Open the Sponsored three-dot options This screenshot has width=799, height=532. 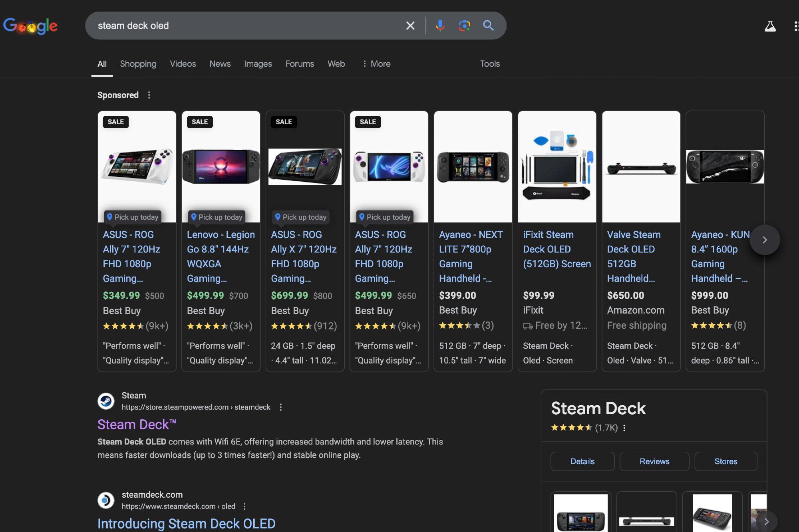[149, 95]
